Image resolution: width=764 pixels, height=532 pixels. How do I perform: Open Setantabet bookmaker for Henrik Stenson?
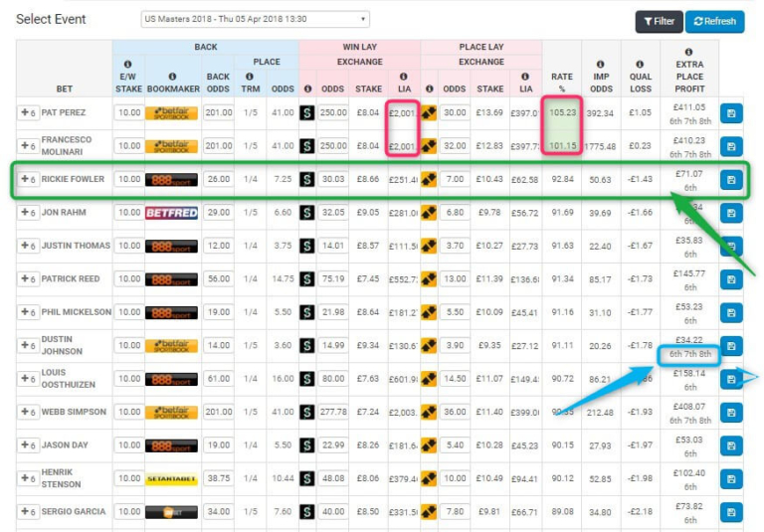(x=171, y=479)
